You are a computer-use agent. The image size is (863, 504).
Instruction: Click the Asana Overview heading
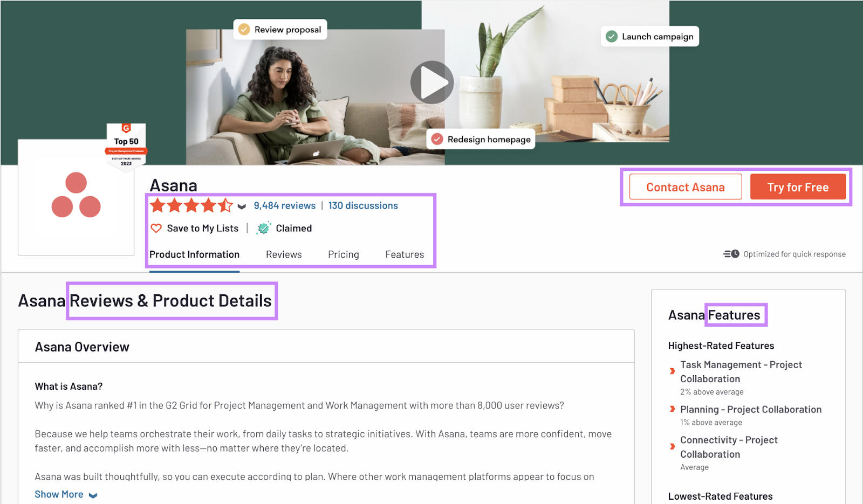pos(82,347)
